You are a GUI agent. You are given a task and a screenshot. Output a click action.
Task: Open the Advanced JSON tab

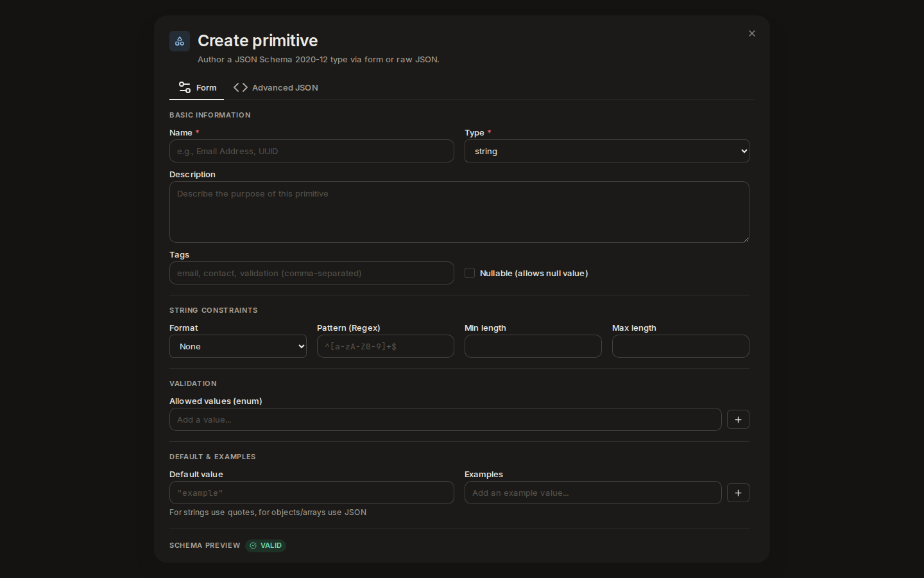pyautogui.click(x=276, y=87)
